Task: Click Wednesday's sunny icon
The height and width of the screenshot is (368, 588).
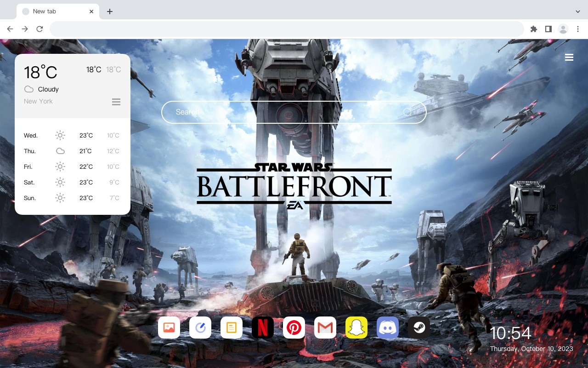Action: coord(60,135)
